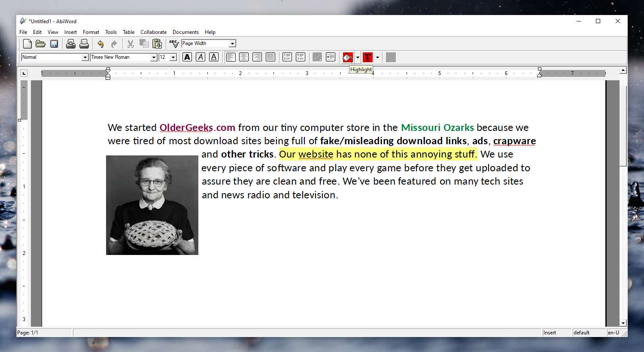Open the View menu

[x=53, y=32]
